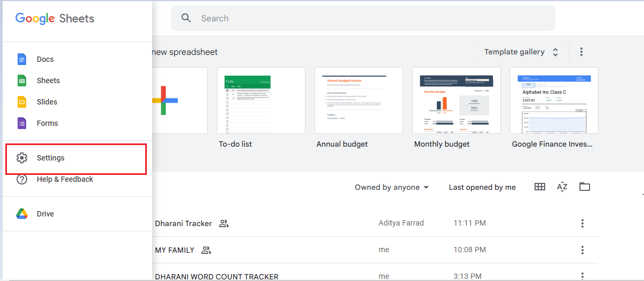Open the Annual budget template thumbnail
Image resolution: width=644 pixels, height=281 pixels.
tap(359, 100)
